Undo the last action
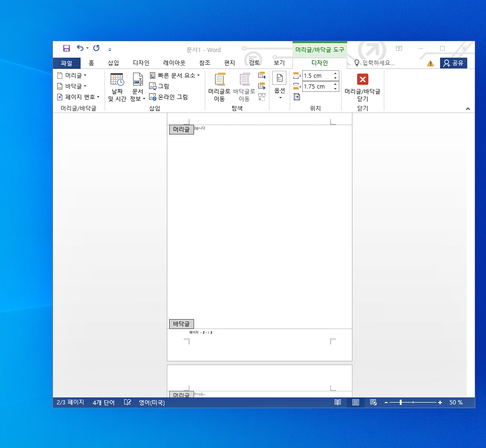Image resolution: width=486 pixels, height=448 pixels. point(80,48)
